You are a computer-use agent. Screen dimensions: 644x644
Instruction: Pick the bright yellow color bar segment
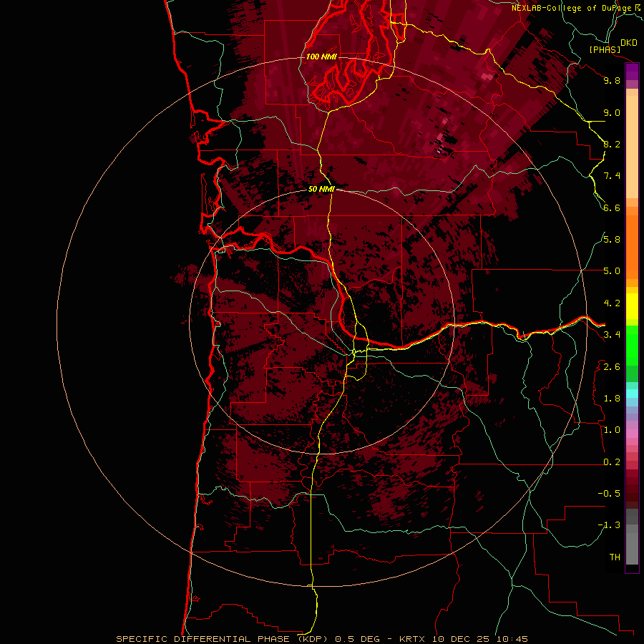click(x=632, y=306)
